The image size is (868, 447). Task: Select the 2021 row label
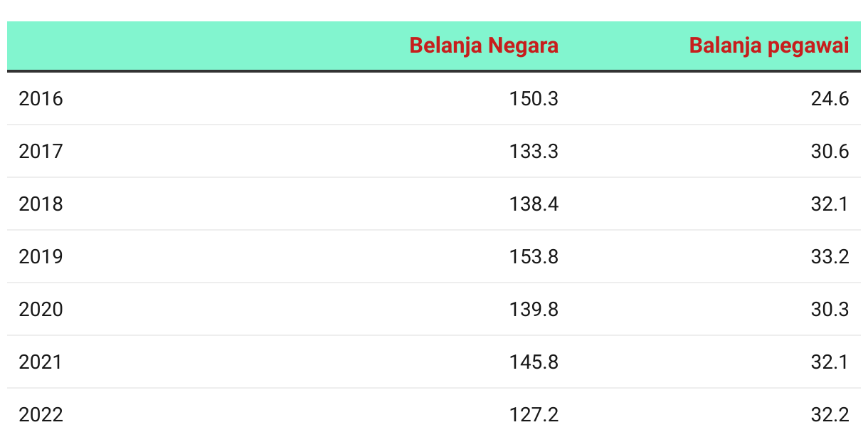pos(41,362)
